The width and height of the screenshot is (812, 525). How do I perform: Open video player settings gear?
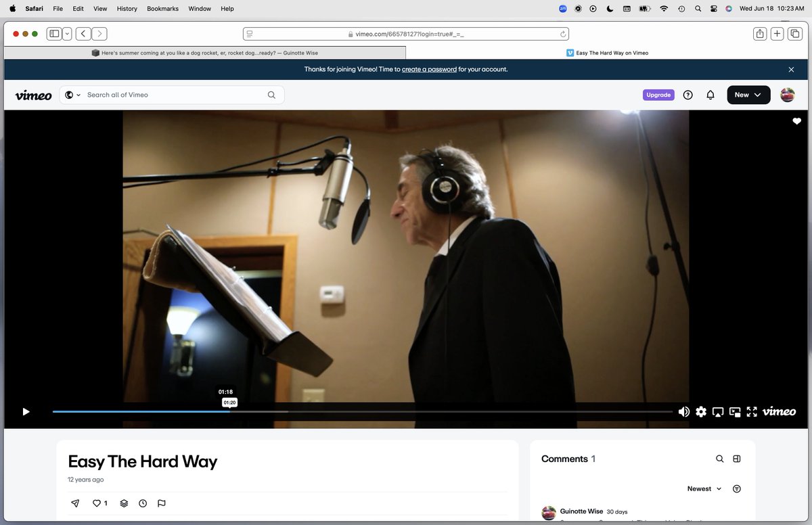701,411
